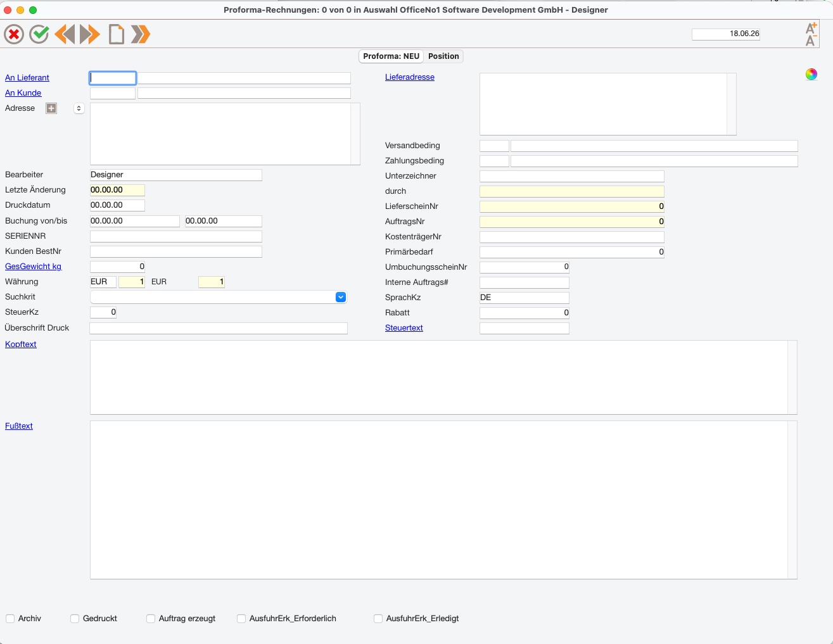The image size is (833, 644).
Task: Click the Druckdatum date field
Action: [x=117, y=205]
